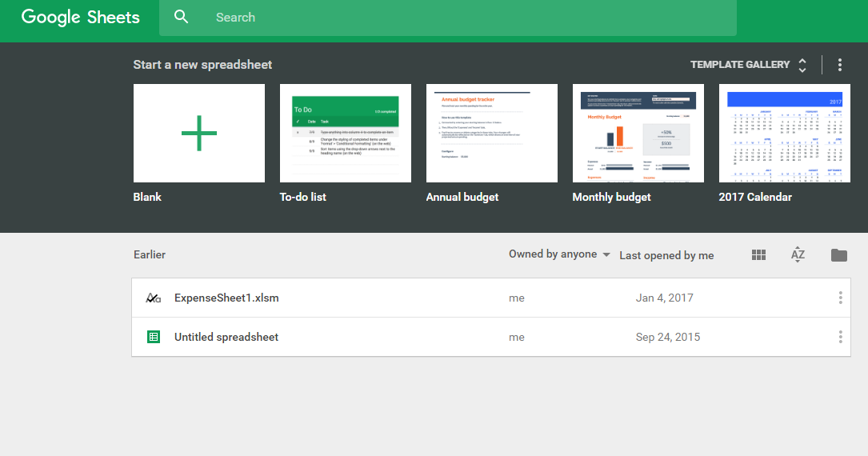
Task: Open more options for Untitled spreadsheet
Action: point(840,337)
